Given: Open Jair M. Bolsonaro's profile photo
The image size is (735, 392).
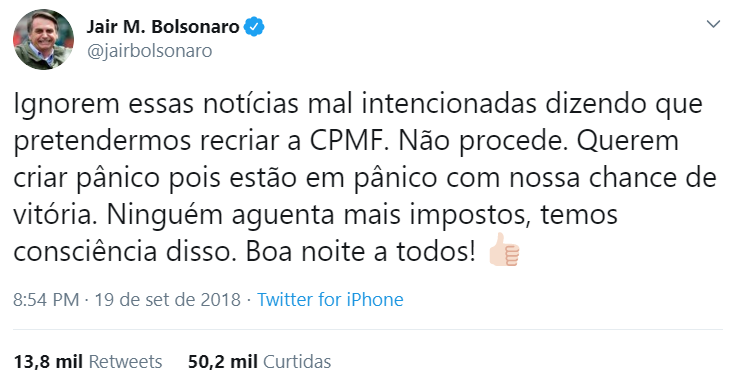Looking at the screenshot, I should click(x=43, y=39).
